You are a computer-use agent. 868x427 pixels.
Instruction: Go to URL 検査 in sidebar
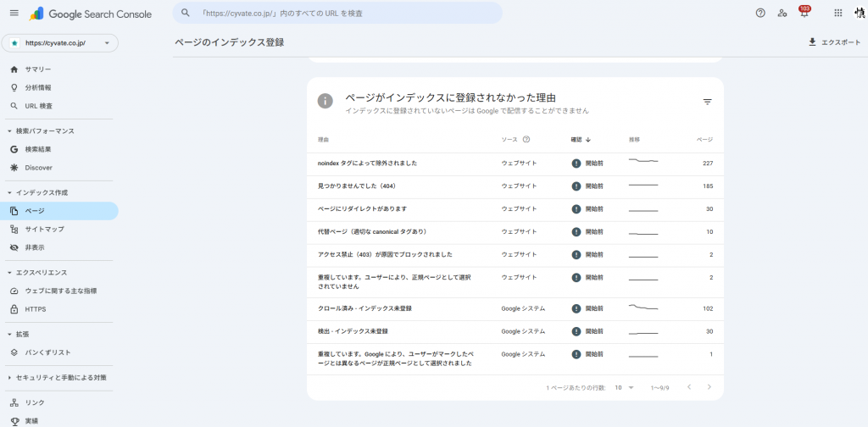tap(38, 106)
